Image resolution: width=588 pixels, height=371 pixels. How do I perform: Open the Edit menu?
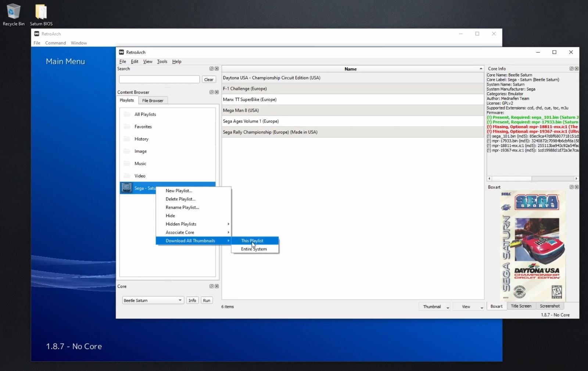(135, 62)
